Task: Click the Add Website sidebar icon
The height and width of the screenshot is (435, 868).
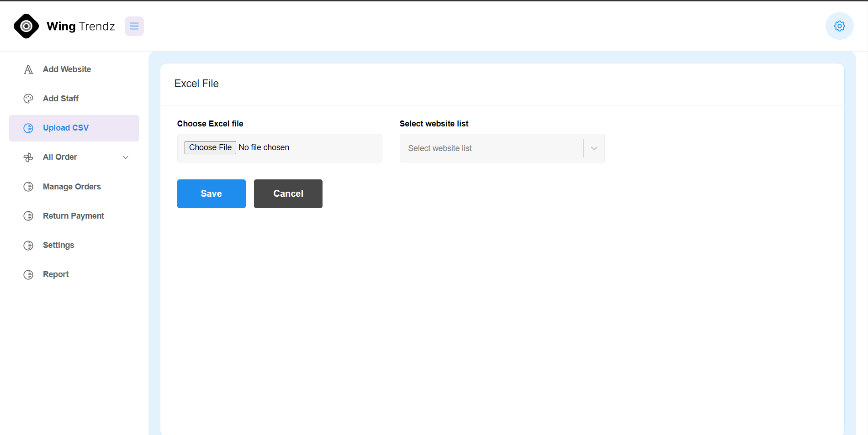Action: pos(28,69)
